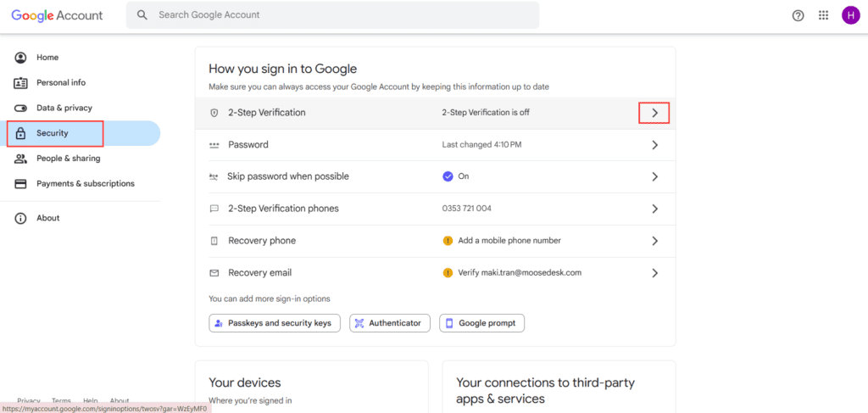Focus the Search Google Account field
The width and height of the screenshot is (868, 413).
click(x=332, y=15)
